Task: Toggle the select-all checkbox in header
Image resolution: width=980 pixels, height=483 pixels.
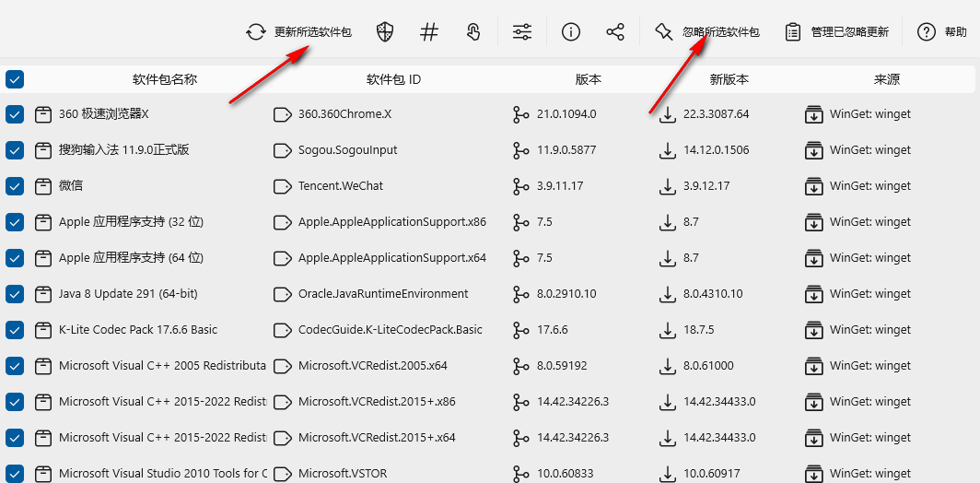Action: tap(15, 79)
